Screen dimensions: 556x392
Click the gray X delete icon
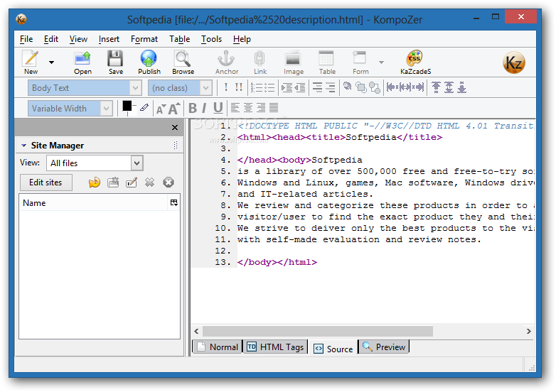pyautogui.click(x=149, y=183)
